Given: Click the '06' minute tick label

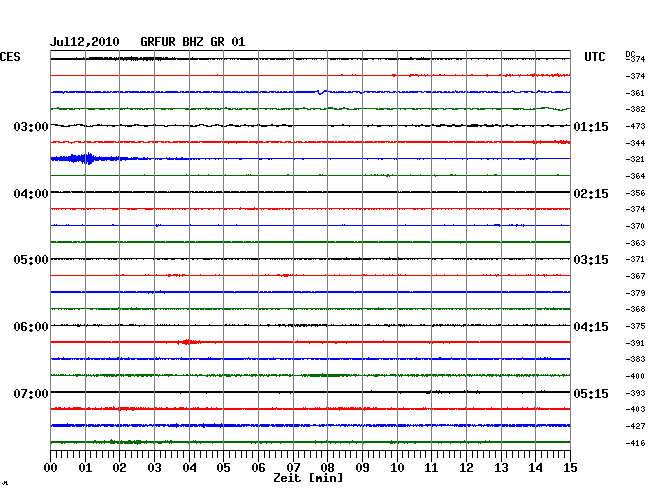Looking at the screenshot, I should coord(258,468).
